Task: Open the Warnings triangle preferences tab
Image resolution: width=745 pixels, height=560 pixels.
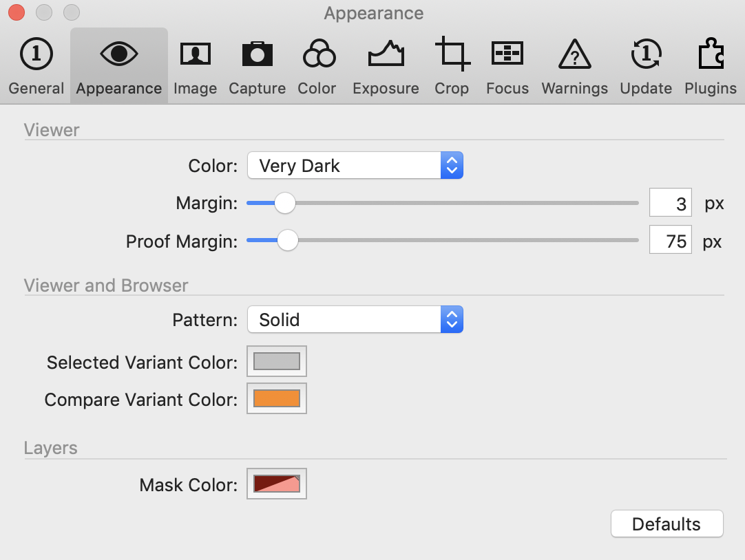Action: [574, 67]
